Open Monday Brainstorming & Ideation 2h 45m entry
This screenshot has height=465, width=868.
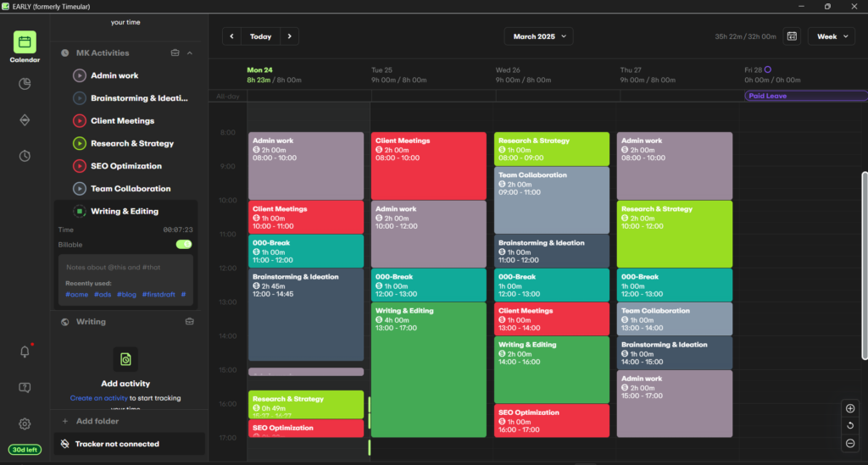coord(306,314)
